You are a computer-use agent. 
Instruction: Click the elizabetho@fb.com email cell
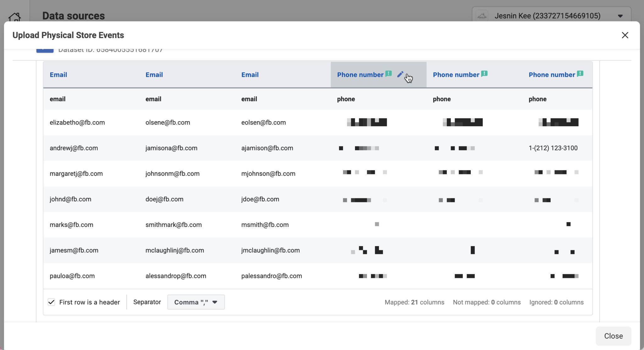coord(77,122)
